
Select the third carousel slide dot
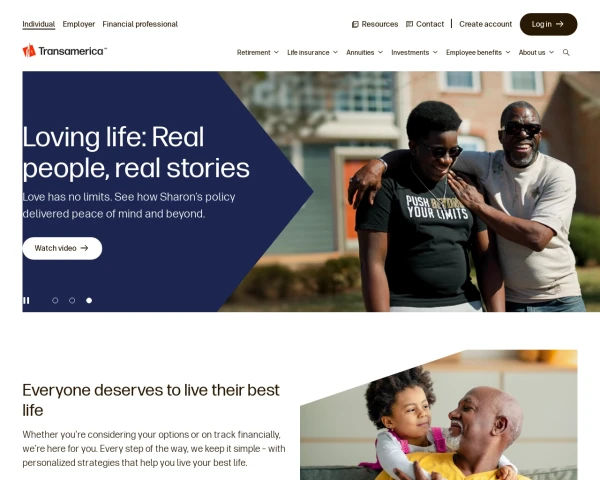coord(89,300)
